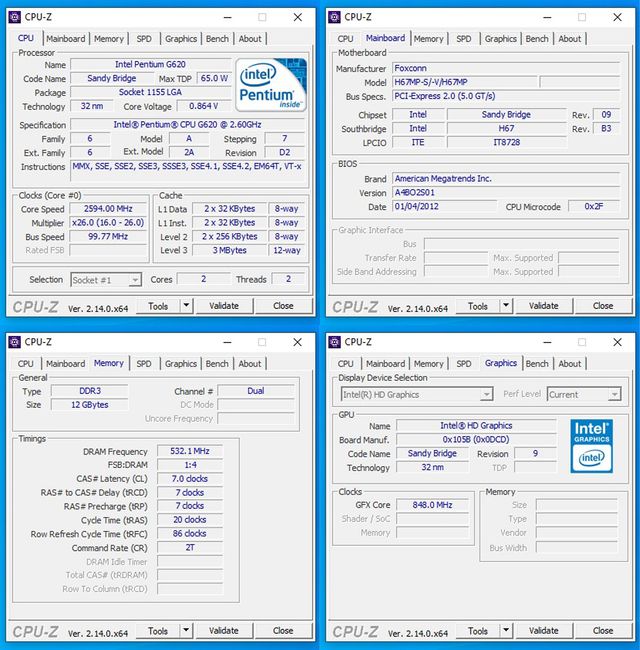This screenshot has height=650, width=640.
Task: Click CPU-Z app icon in Memory window title bar
Action: 15,342
